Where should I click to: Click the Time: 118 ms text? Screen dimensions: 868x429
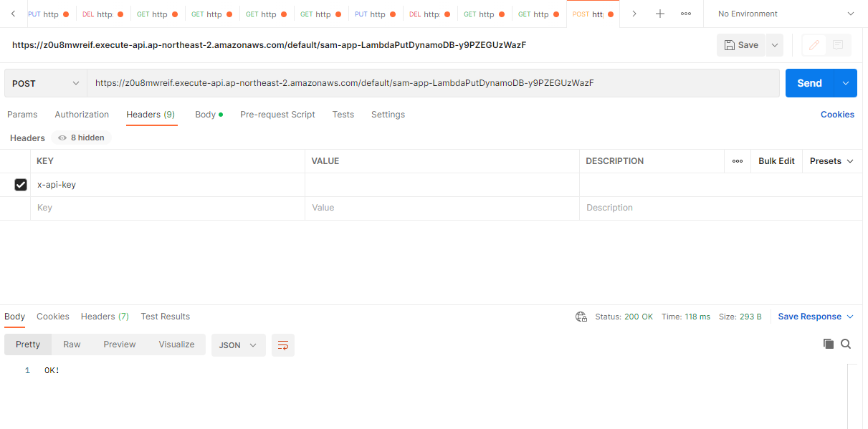[x=686, y=317]
